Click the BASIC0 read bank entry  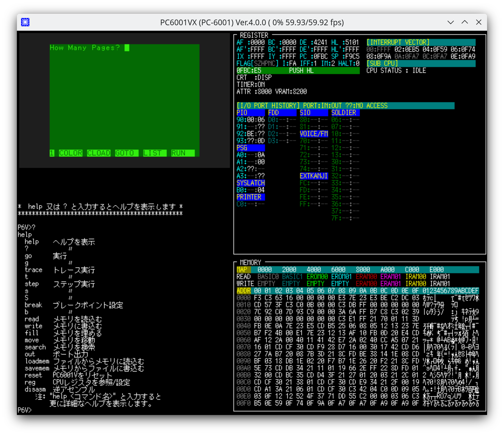(x=268, y=276)
